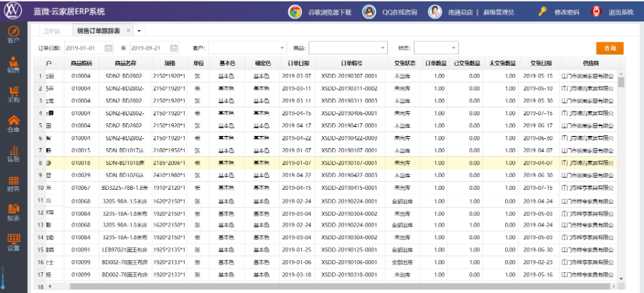Sort by the 商品名称 column header
Viewport: 644px width, 293px height.
coord(125,63)
